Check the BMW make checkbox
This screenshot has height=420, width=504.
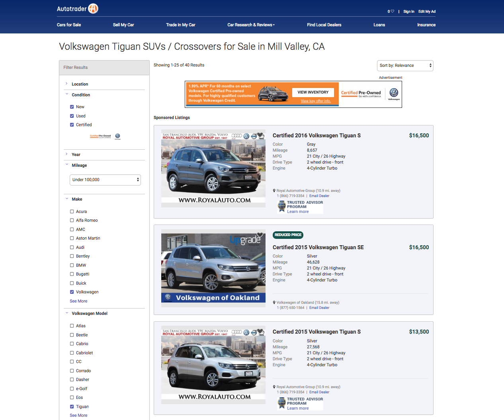[x=72, y=265]
